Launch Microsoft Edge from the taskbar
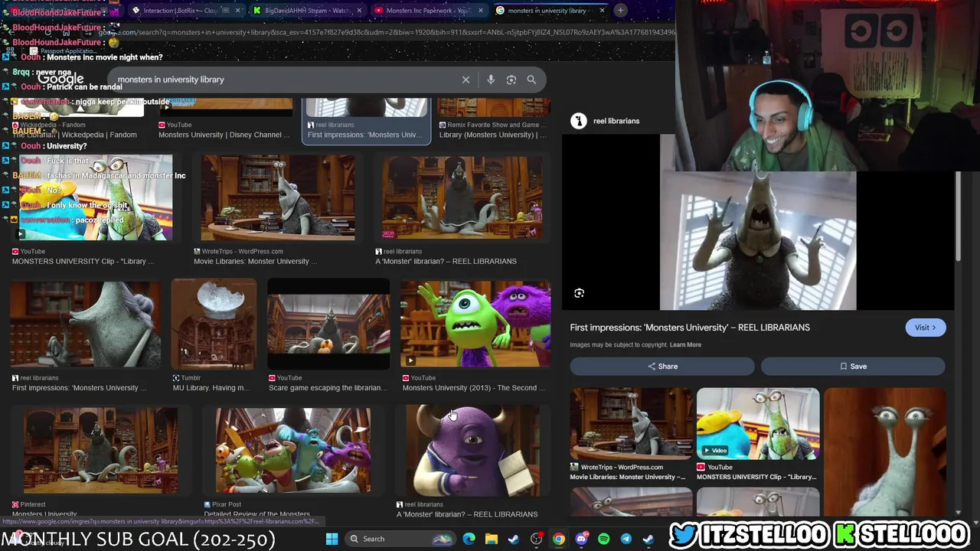980x551 pixels. (x=469, y=539)
